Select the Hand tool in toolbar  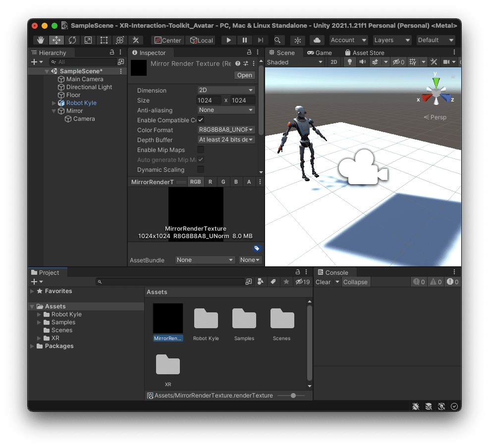pos(41,40)
